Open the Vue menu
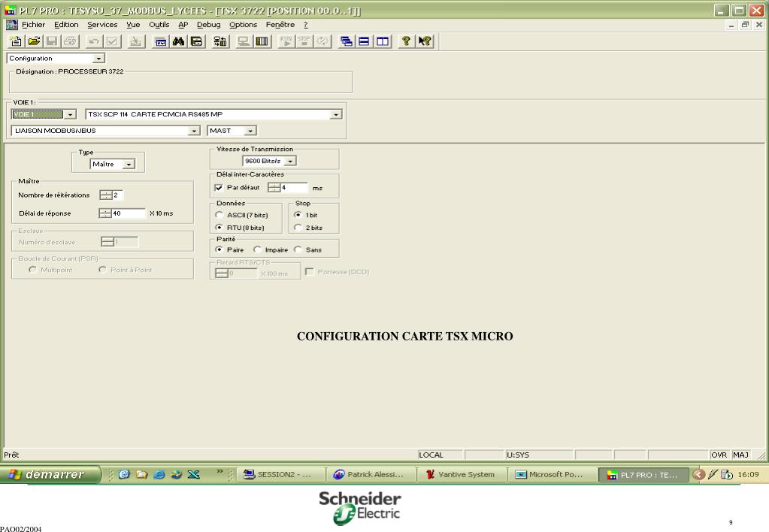The width and height of the screenshot is (769, 532). point(133,25)
